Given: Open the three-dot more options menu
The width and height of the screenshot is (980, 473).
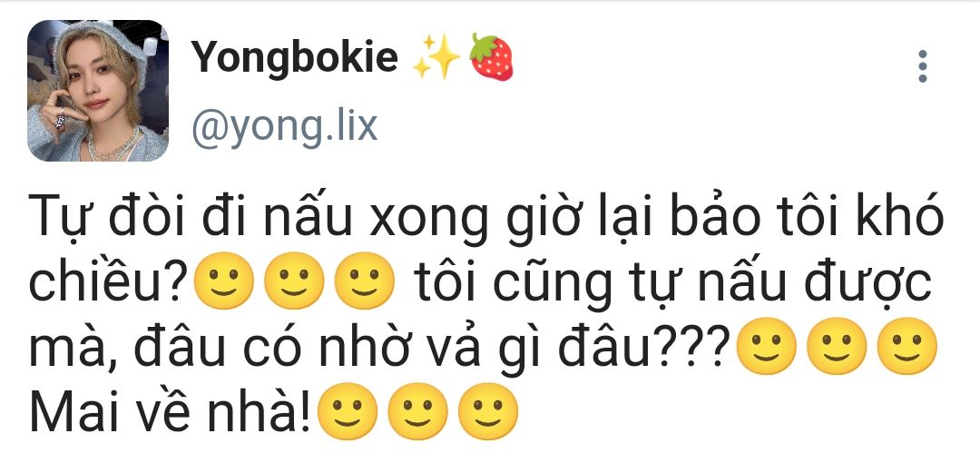Looking at the screenshot, I should [923, 66].
